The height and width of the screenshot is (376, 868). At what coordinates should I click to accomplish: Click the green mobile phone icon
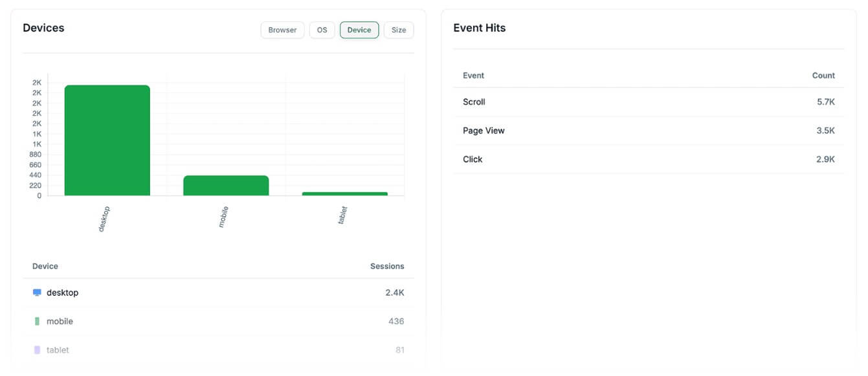(x=37, y=321)
